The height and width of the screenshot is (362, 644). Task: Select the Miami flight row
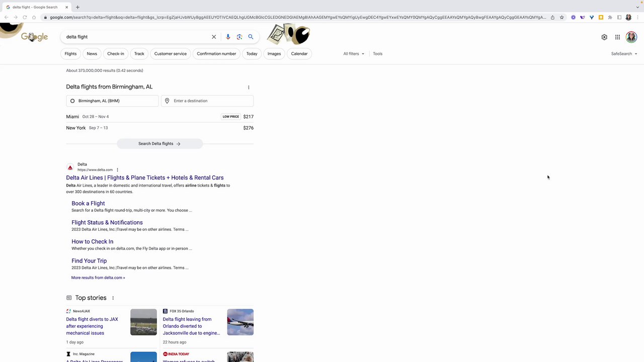pyautogui.click(x=159, y=117)
